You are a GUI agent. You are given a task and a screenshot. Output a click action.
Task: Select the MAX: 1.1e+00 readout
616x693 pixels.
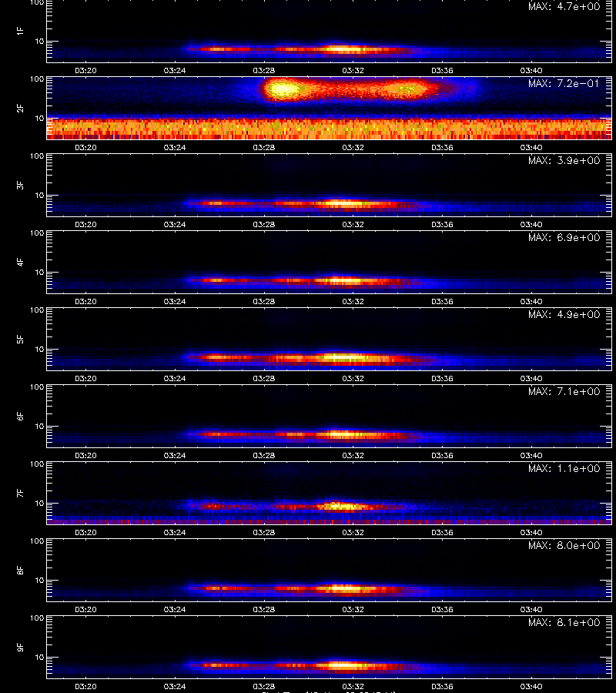pyautogui.click(x=564, y=468)
